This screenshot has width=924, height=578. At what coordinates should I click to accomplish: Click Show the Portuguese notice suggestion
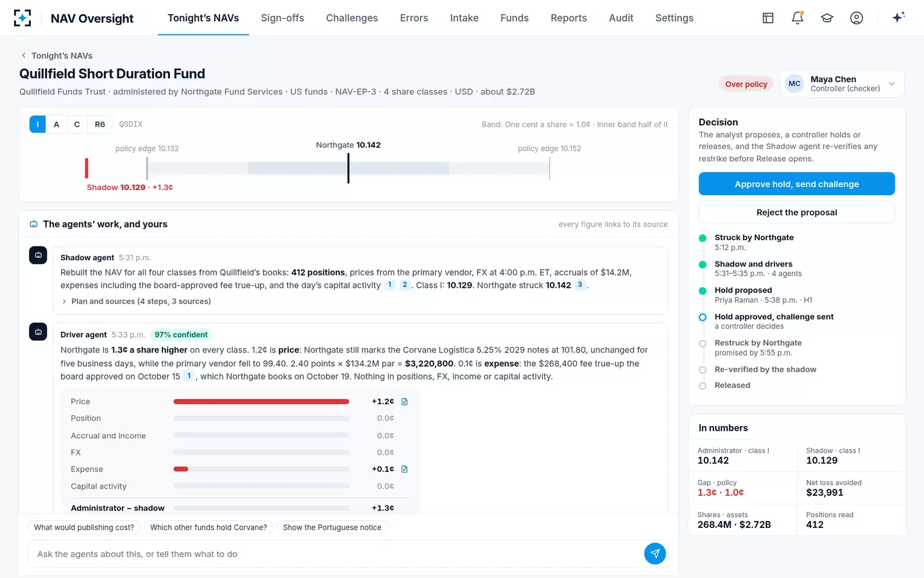[x=332, y=527]
